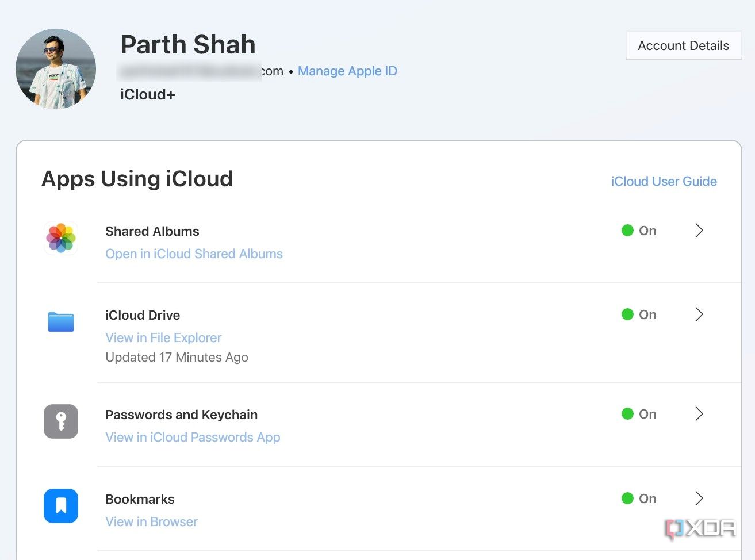Click the Passwords and Keychain key icon
Image resolution: width=755 pixels, height=560 pixels.
(x=61, y=421)
